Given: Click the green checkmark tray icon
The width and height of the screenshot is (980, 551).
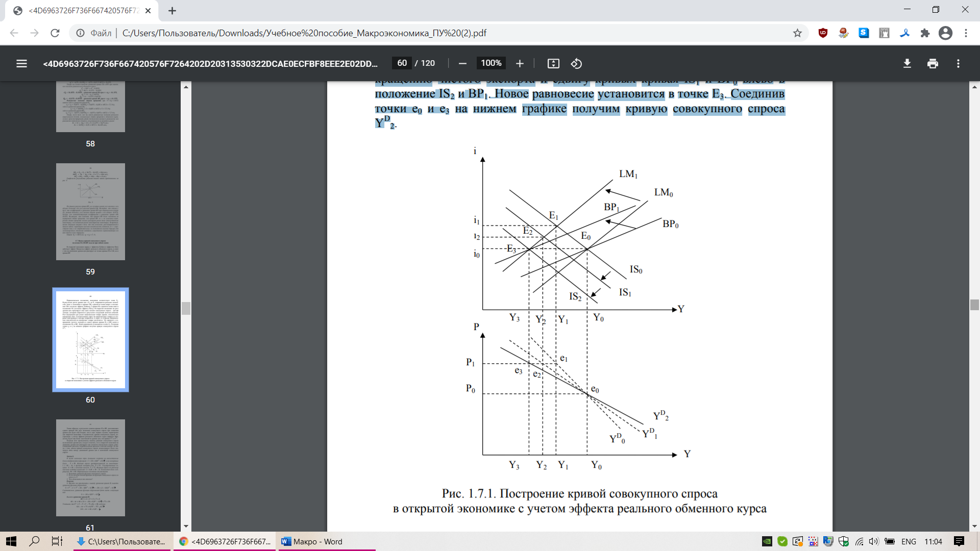Looking at the screenshot, I should click(x=782, y=541).
